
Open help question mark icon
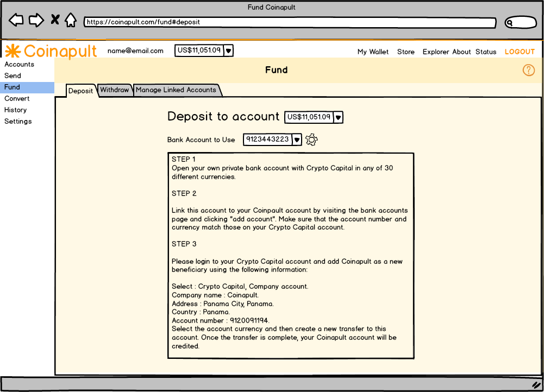click(528, 70)
